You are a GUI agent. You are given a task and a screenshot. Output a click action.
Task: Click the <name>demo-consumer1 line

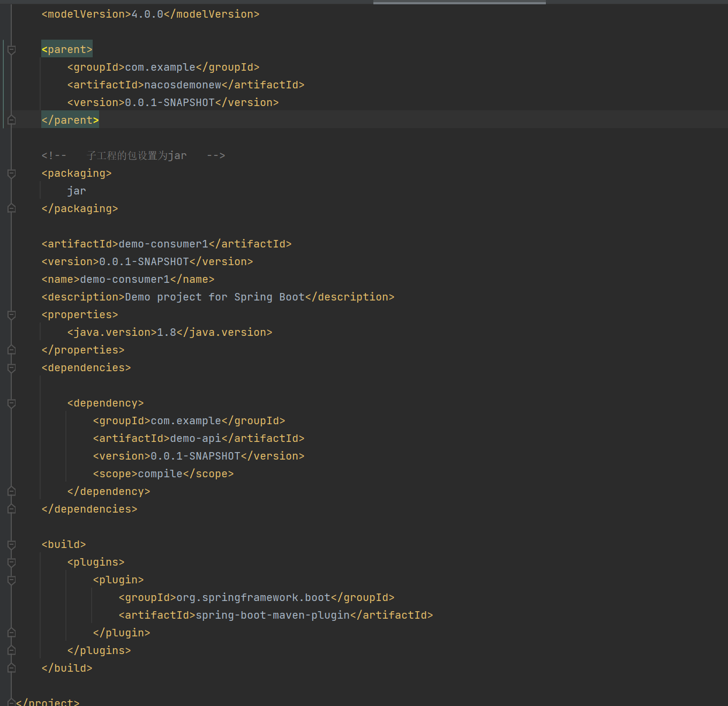[x=128, y=280]
